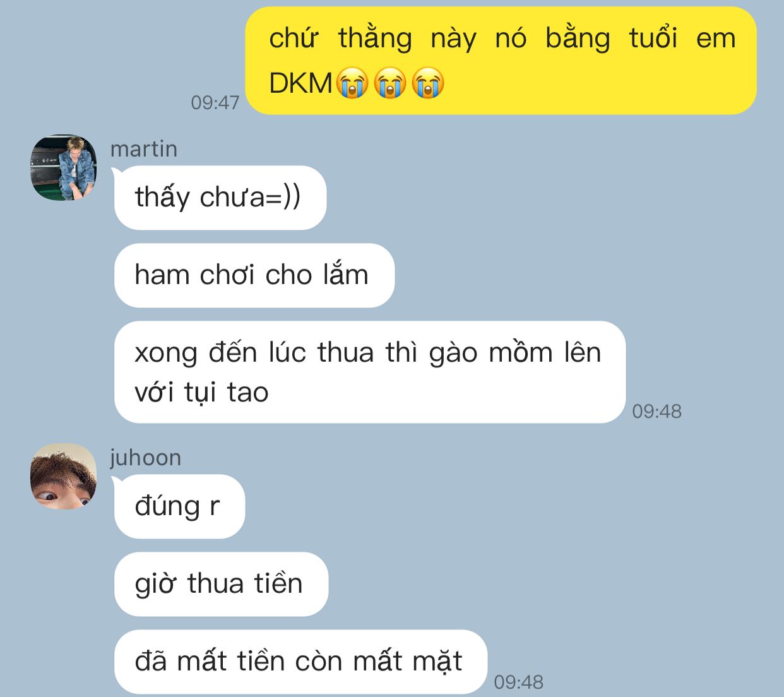Image resolution: width=784 pixels, height=697 pixels.
Task: Open juhoon's profile picture
Action: [63, 476]
